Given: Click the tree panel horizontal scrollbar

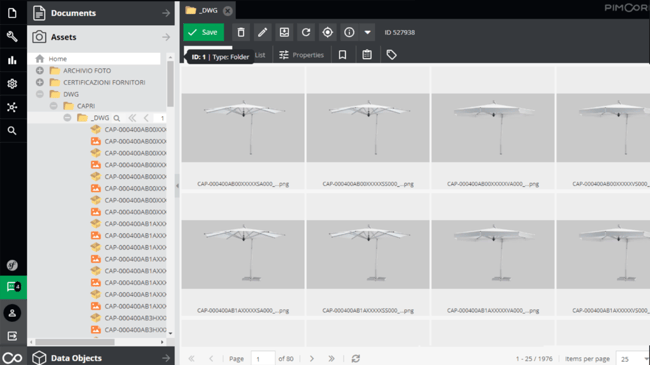Looking at the screenshot, I should tap(75, 342).
